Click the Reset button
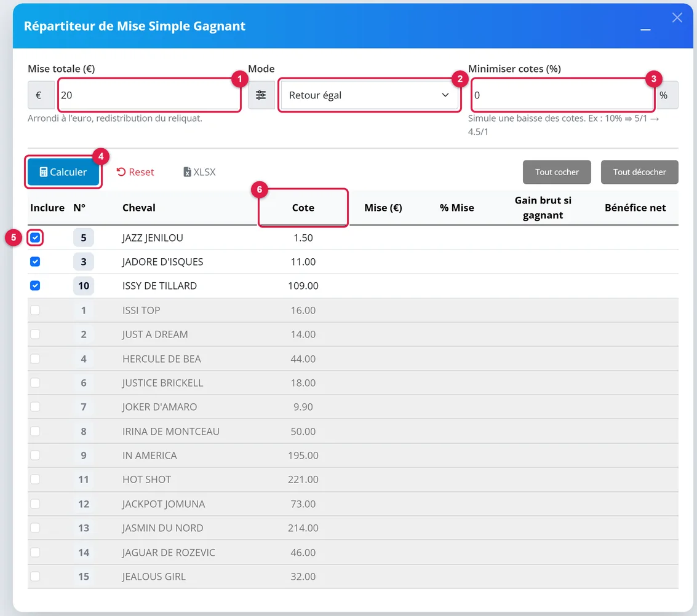Screen dimensions: 697x616 (x=135, y=172)
